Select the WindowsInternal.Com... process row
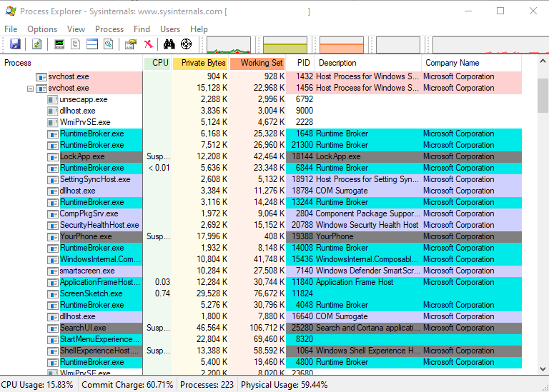The image size is (549, 392). 261,259
